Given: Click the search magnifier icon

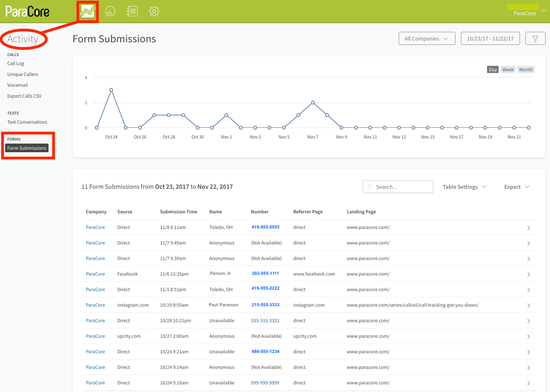Looking at the screenshot, I should [x=370, y=187].
